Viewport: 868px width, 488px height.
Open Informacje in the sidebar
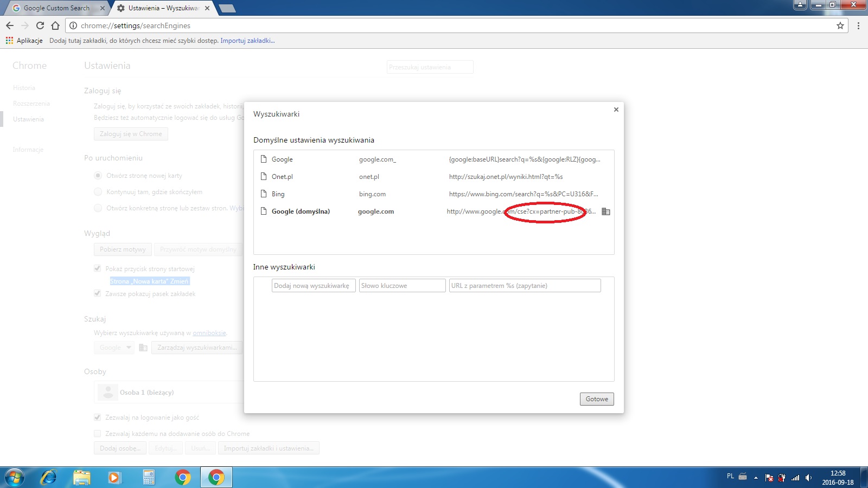tap(28, 150)
